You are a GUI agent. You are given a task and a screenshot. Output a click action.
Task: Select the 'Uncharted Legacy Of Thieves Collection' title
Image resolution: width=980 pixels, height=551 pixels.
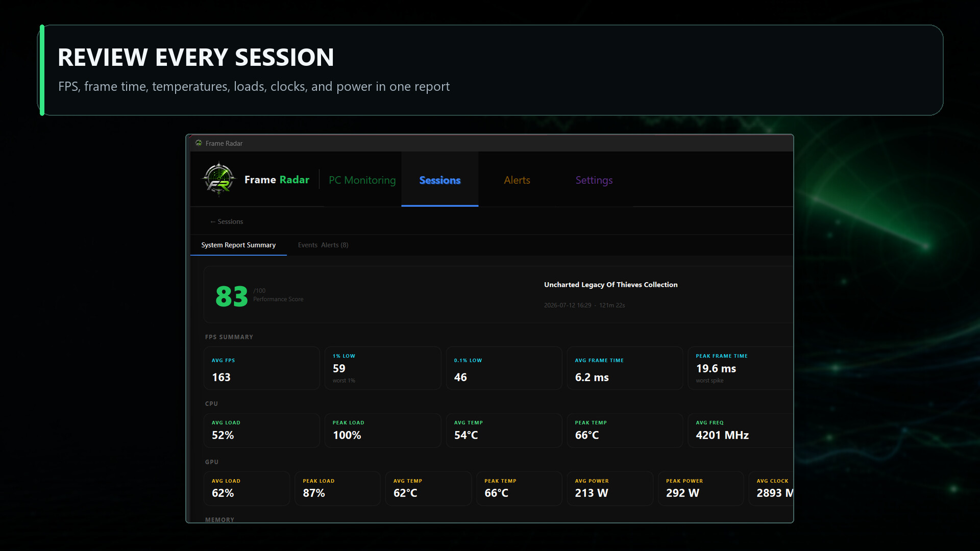click(611, 285)
